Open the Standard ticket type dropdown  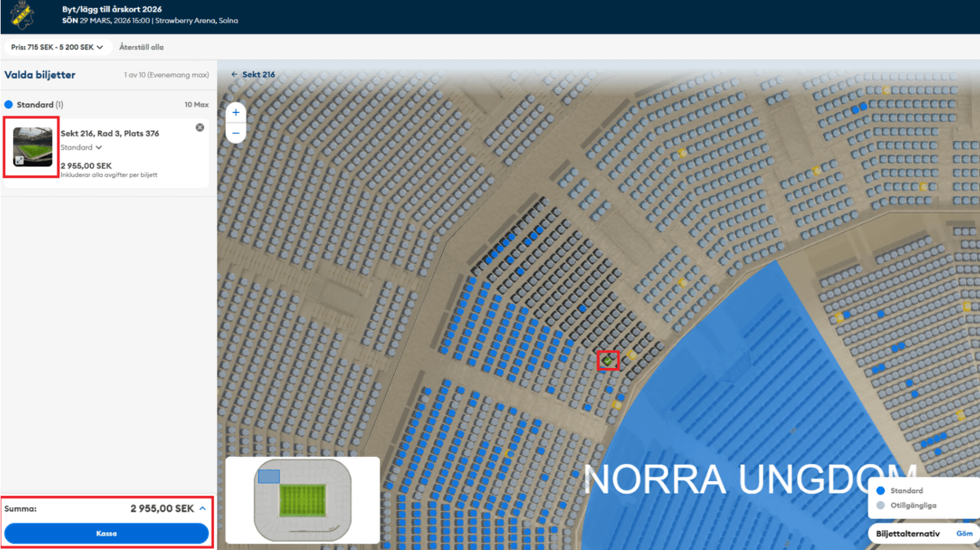pos(81,148)
